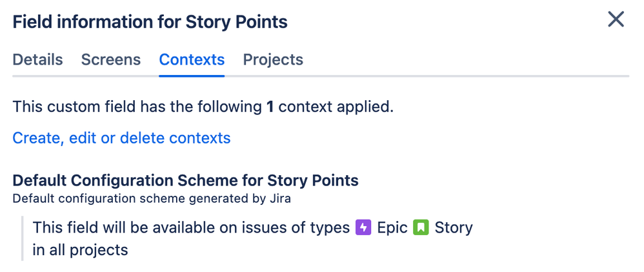Click 'Default configuration scheme generated by Jira' description

(x=152, y=198)
